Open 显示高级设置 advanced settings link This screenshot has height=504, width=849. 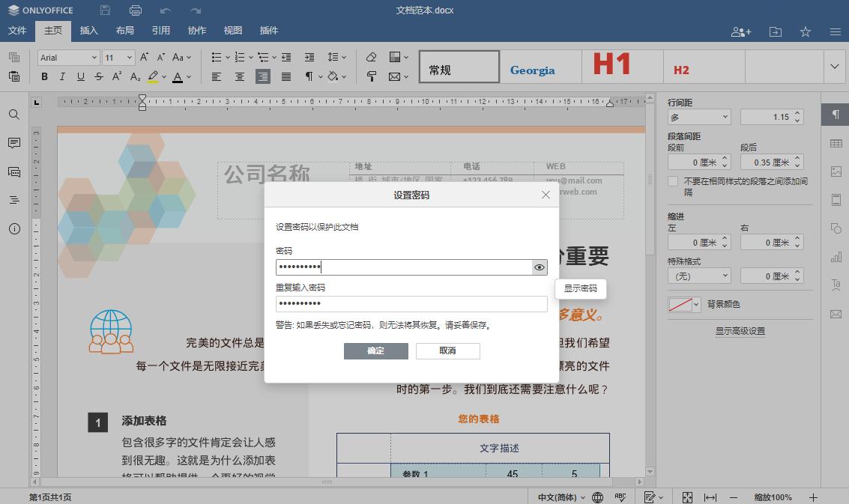point(739,330)
